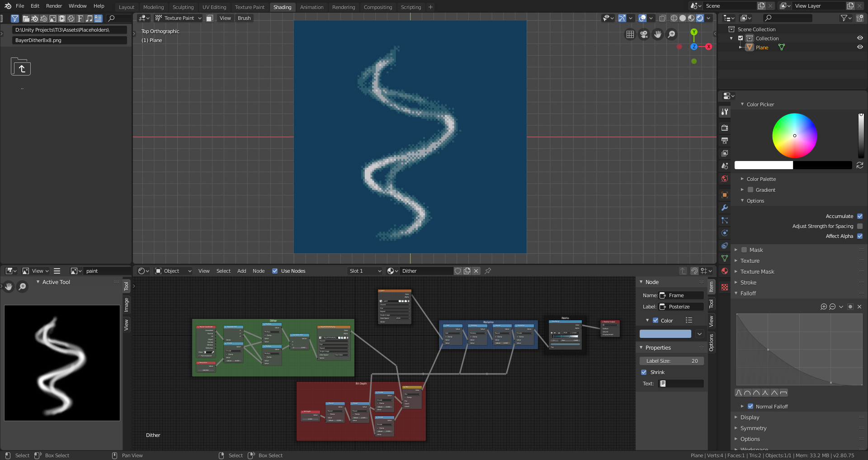Viewport: 868px width, 460px height.
Task: Hide the Plane object in outliner
Action: pyautogui.click(x=860, y=47)
